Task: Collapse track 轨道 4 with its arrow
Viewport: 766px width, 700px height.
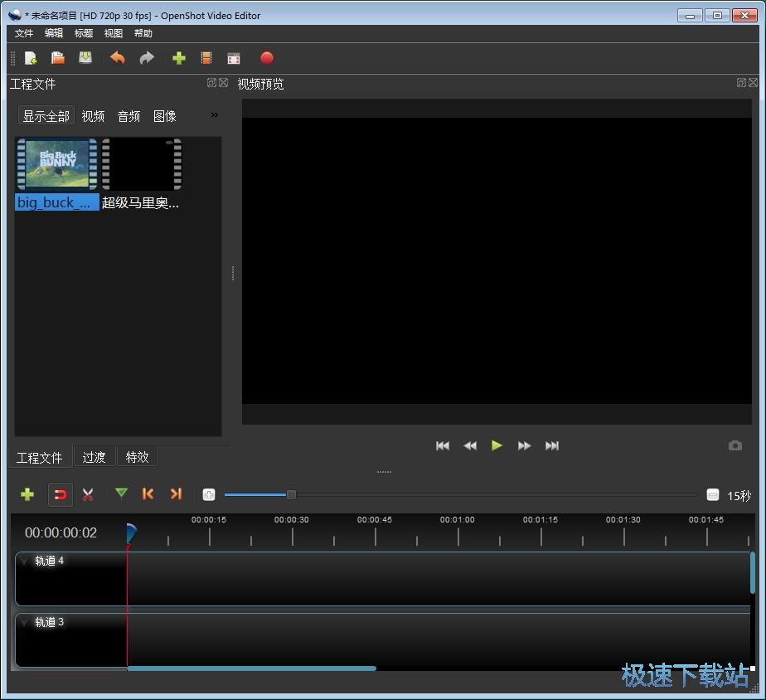Action: click(x=24, y=561)
